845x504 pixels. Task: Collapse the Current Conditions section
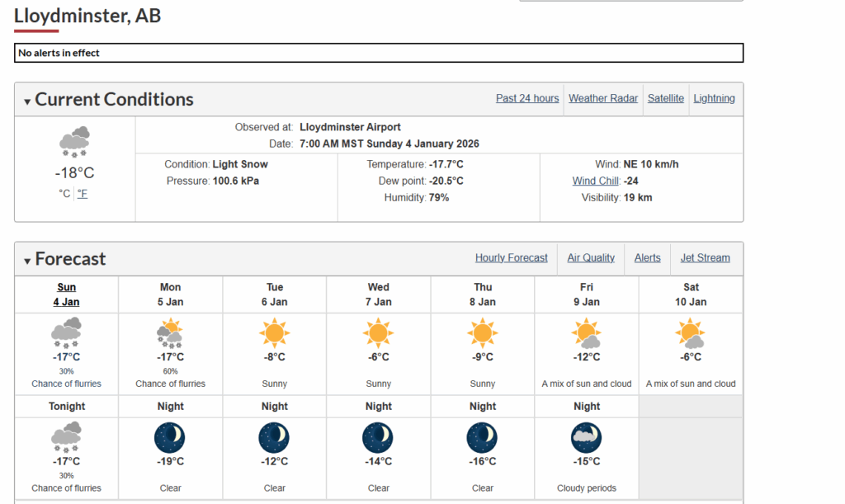(x=28, y=101)
